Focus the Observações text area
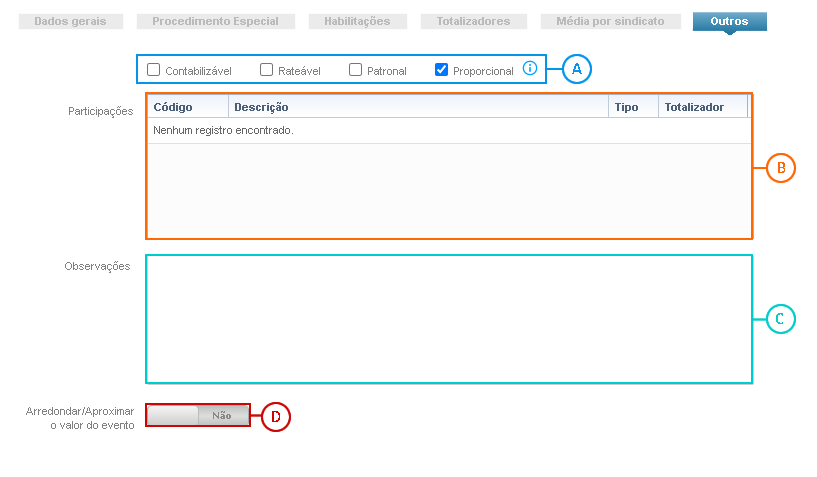 tap(449, 319)
